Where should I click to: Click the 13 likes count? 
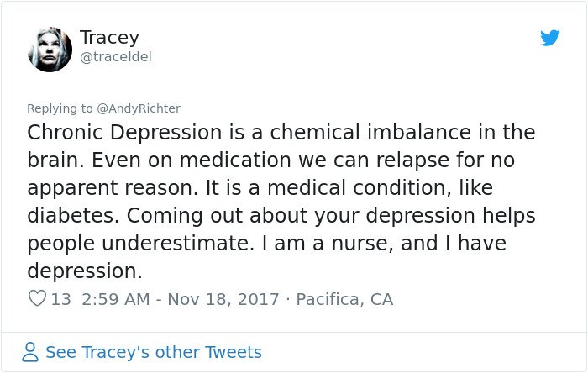(x=60, y=299)
